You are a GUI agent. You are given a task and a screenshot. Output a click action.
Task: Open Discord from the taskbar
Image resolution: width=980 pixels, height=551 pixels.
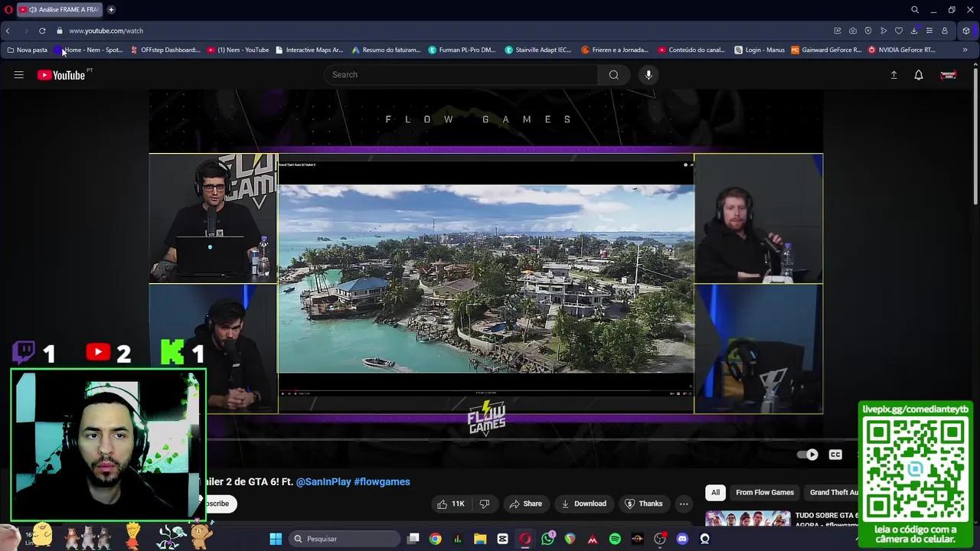(x=682, y=539)
